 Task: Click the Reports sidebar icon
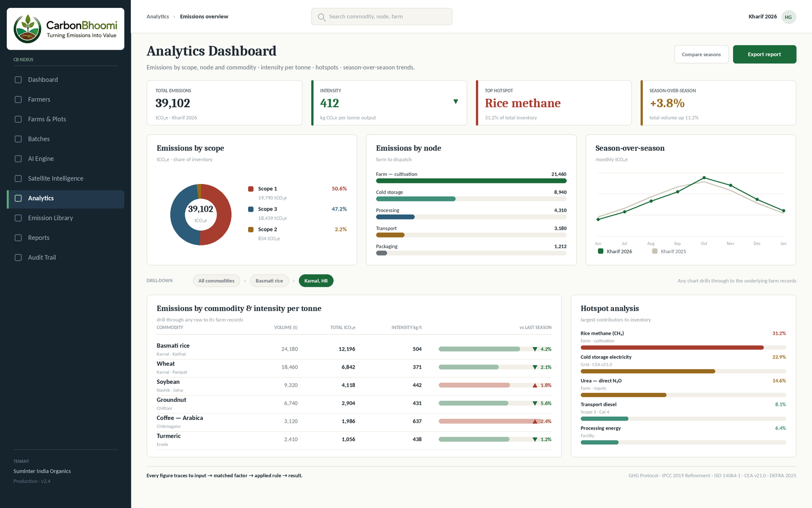tap(18, 238)
